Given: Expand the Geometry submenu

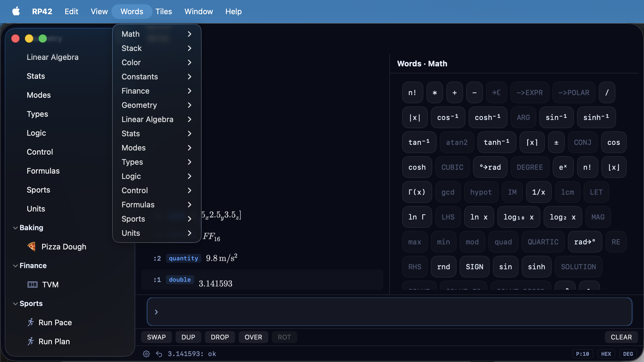Looking at the screenshot, I should 157,105.
